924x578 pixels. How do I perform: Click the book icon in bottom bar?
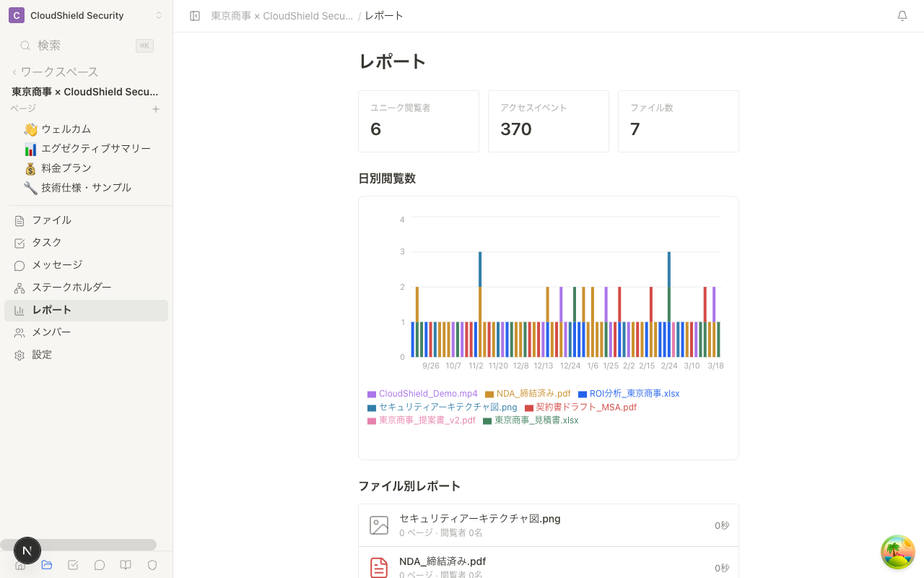[126, 565]
